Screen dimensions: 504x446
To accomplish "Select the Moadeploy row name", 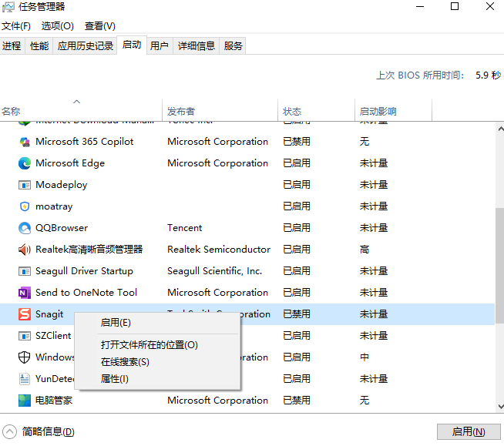I will pyautogui.click(x=62, y=185).
